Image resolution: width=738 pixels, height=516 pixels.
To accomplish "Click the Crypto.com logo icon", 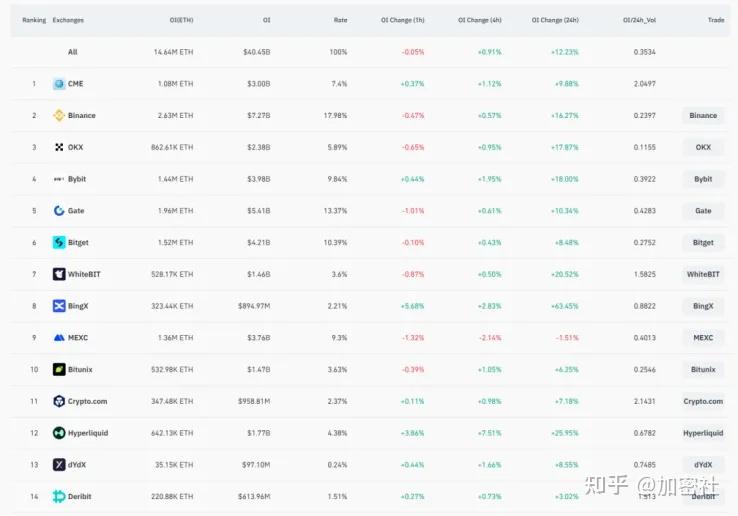I will point(59,401).
